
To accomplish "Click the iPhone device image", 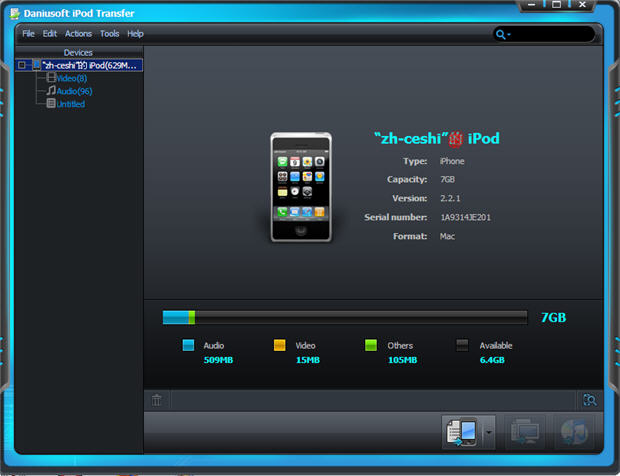I will [301, 187].
